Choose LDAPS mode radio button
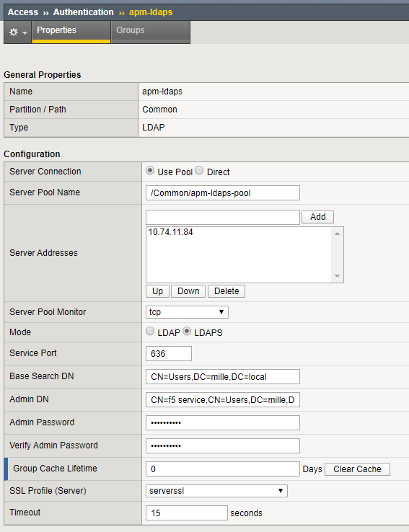This screenshot has height=532, width=409. (187, 331)
